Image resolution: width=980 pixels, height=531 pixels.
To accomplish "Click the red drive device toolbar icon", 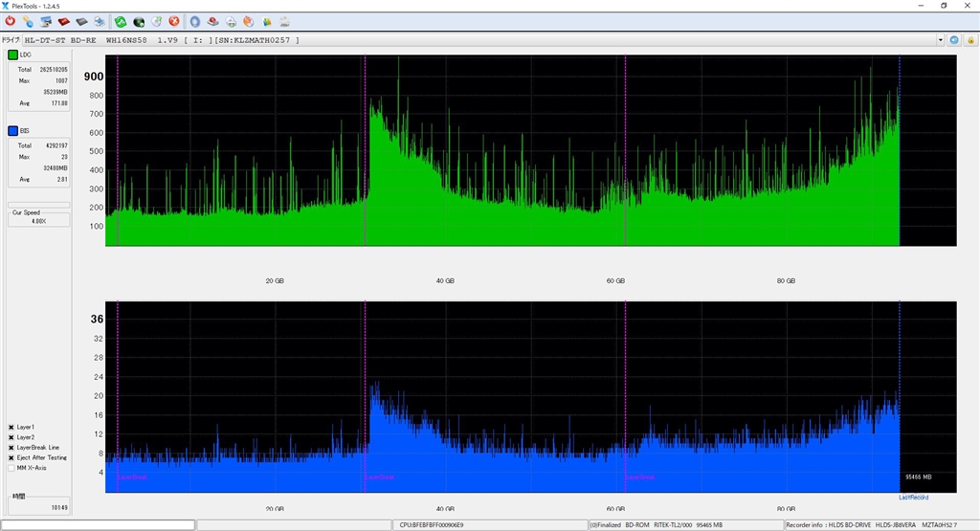I will (x=64, y=21).
